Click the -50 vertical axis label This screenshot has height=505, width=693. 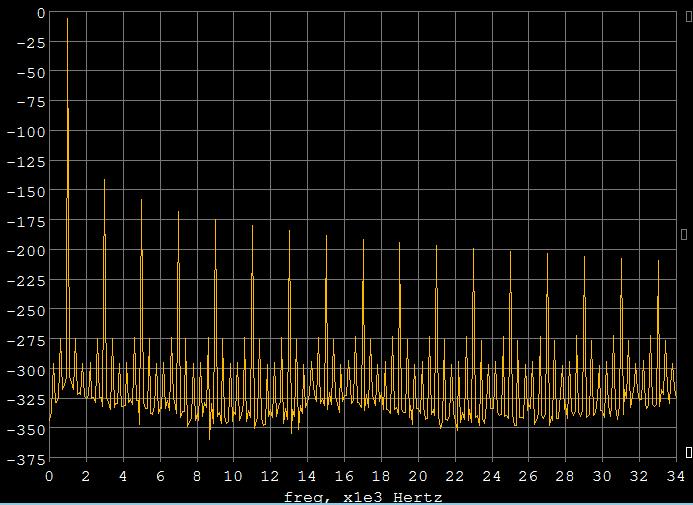[x=30, y=72]
